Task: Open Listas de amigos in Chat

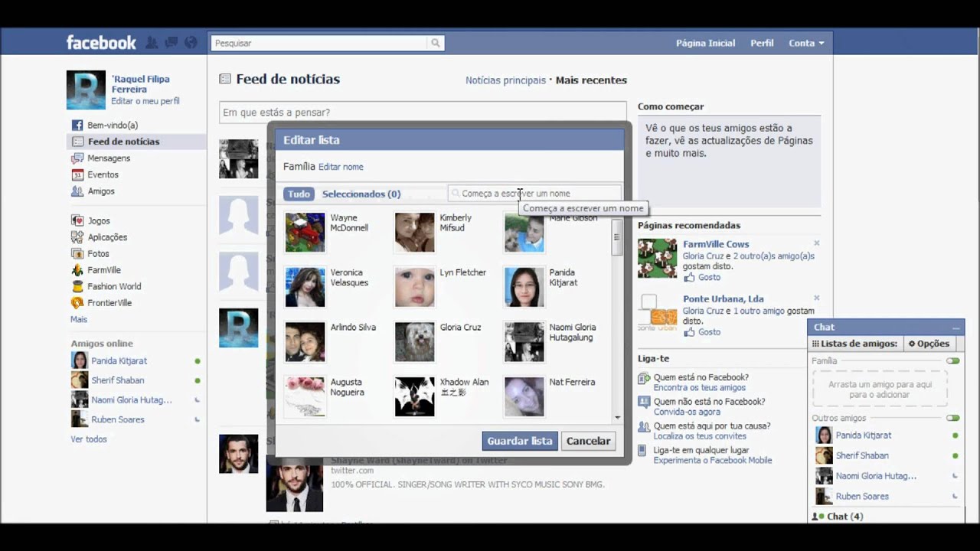Action: [x=855, y=344]
